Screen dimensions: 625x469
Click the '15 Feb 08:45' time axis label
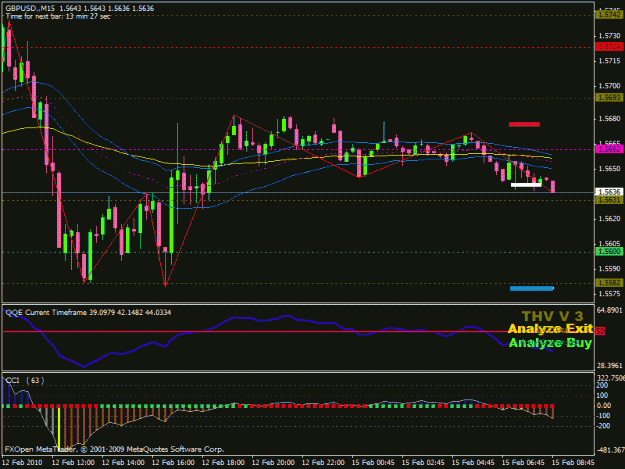coord(573,462)
